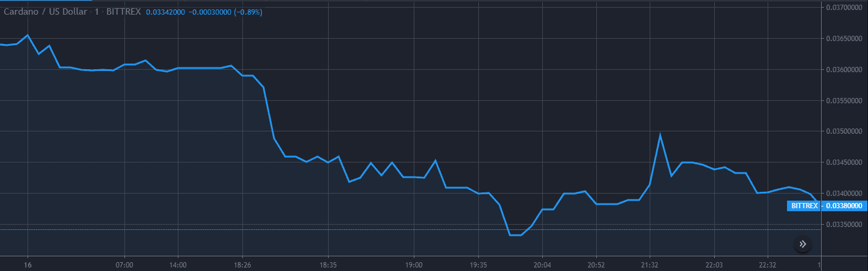Click the 18:26 time axis label
Viewport: 868px width, 271px height.
coord(242,265)
